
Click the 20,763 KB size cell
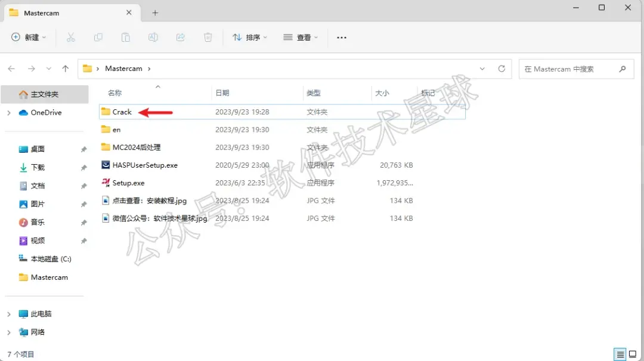pos(397,165)
